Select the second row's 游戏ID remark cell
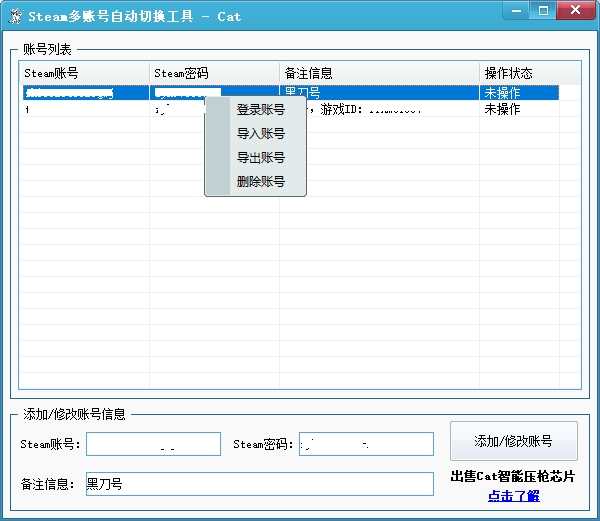Image resolution: width=600 pixels, height=521 pixels. [x=379, y=109]
